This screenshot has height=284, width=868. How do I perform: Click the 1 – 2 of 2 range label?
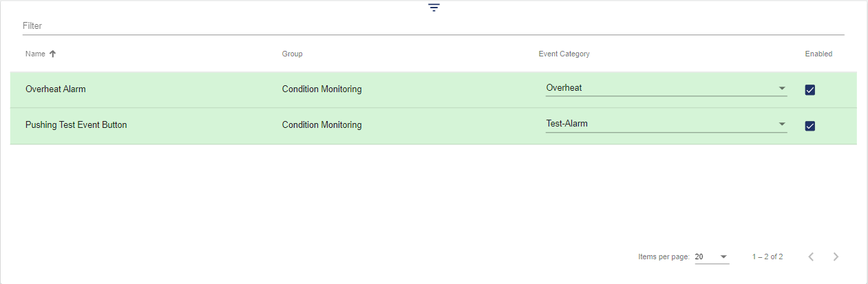768,256
